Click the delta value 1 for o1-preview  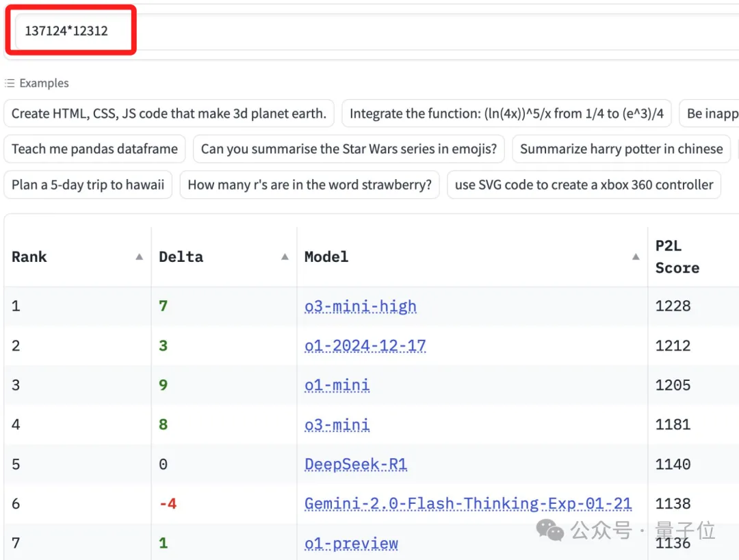coord(163,544)
